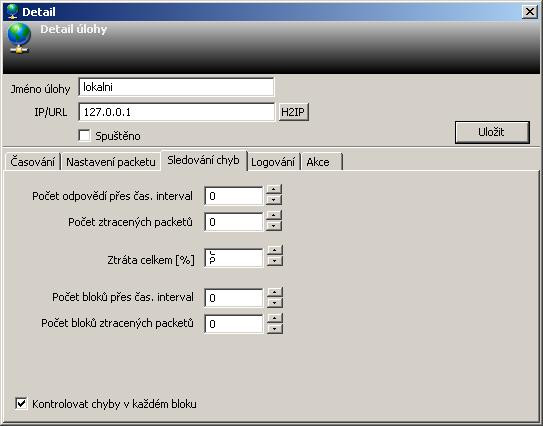Click the Uložit button
The height and width of the screenshot is (426, 543).
492,132
